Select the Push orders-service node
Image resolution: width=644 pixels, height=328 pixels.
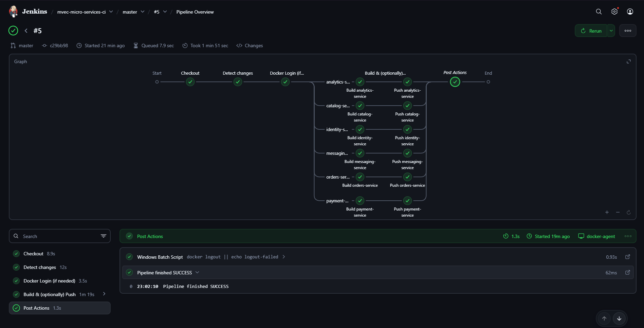click(x=407, y=177)
